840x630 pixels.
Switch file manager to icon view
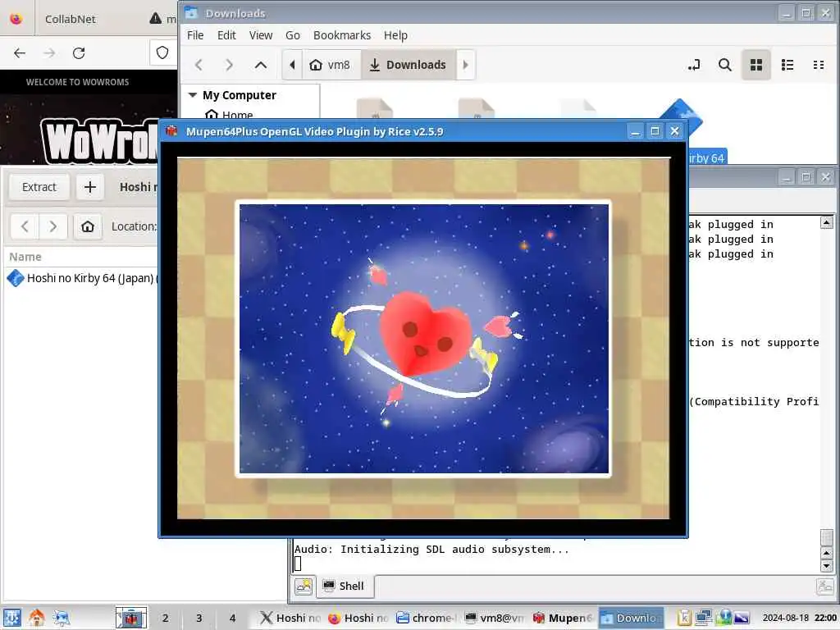pyautogui.click(x=756, y=65)
